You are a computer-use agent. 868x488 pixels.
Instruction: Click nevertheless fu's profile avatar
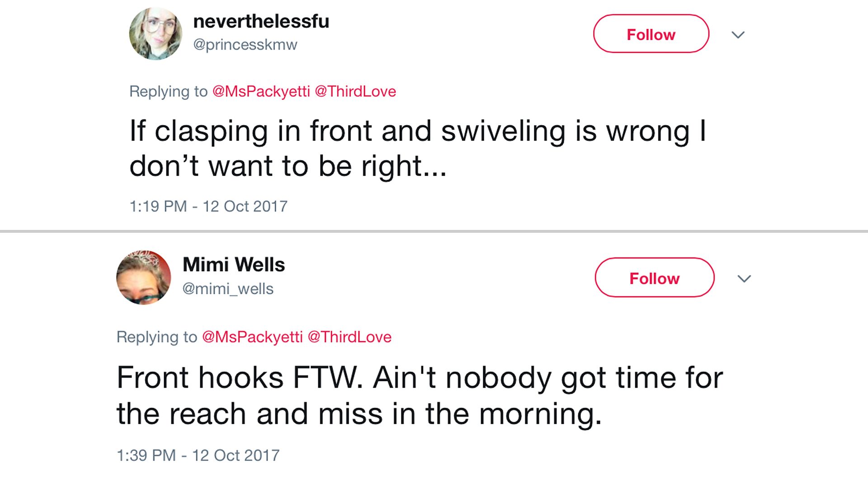[156, 34]
